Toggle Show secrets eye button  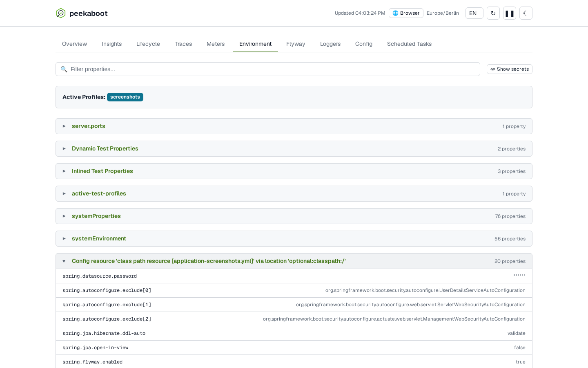point(510,69)
